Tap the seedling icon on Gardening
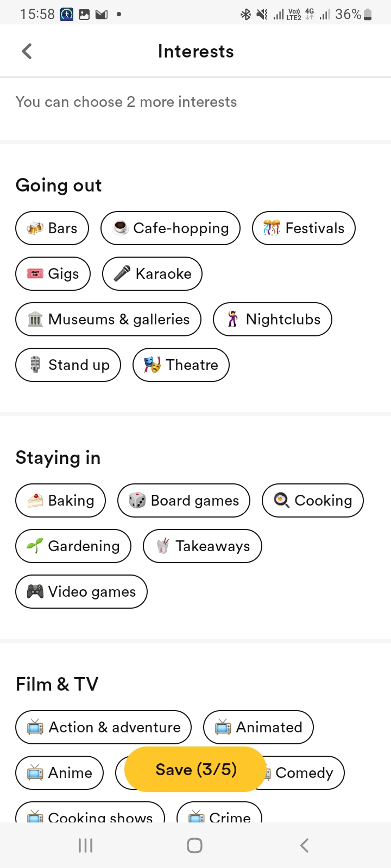 [x=35, y=546]
